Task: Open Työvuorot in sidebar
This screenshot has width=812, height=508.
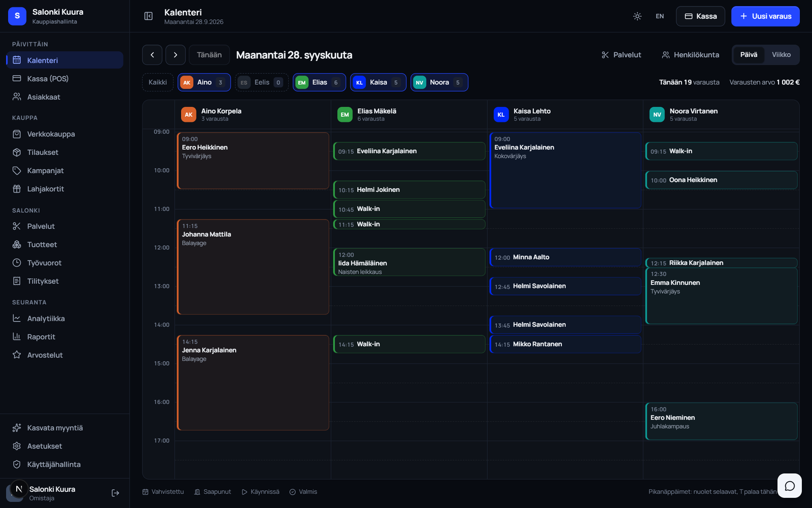Action: pyautogui.click(x=64, y=263)
